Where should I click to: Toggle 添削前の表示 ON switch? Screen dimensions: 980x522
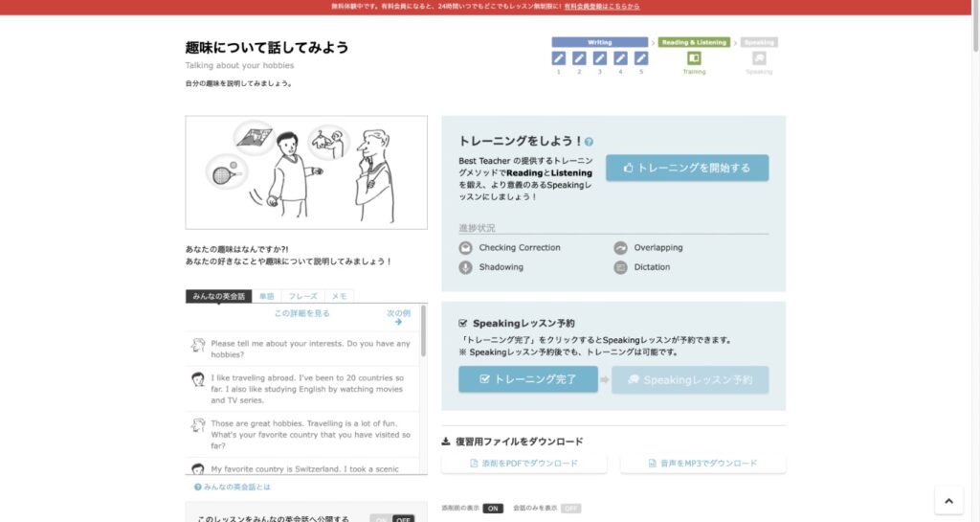(x=493, y=508)
